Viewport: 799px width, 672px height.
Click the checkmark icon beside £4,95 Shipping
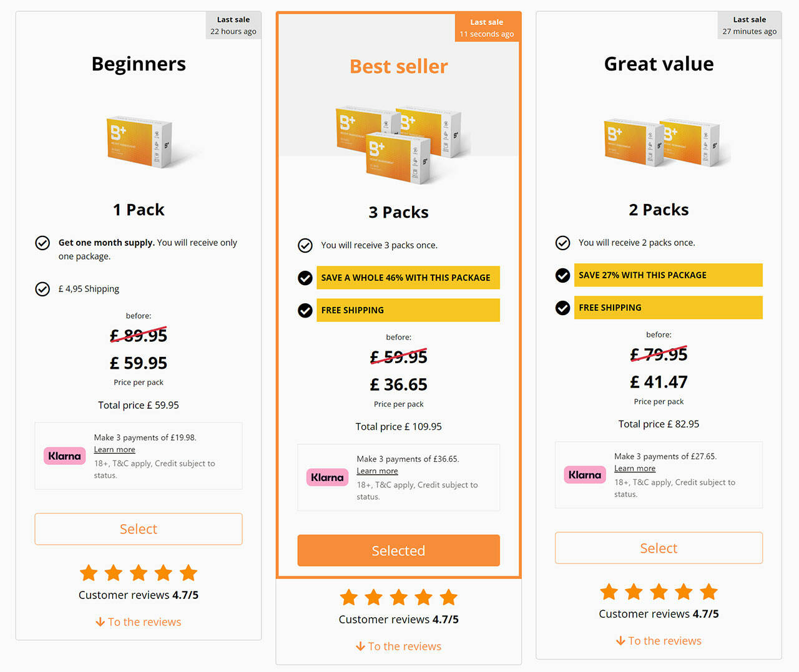click(42, 289)
